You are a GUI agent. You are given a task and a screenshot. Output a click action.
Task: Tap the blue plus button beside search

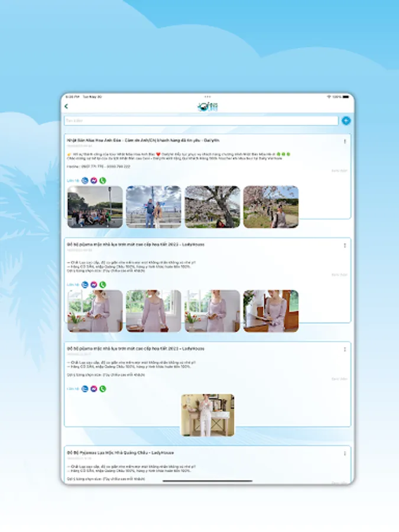[x=346, y=121]
